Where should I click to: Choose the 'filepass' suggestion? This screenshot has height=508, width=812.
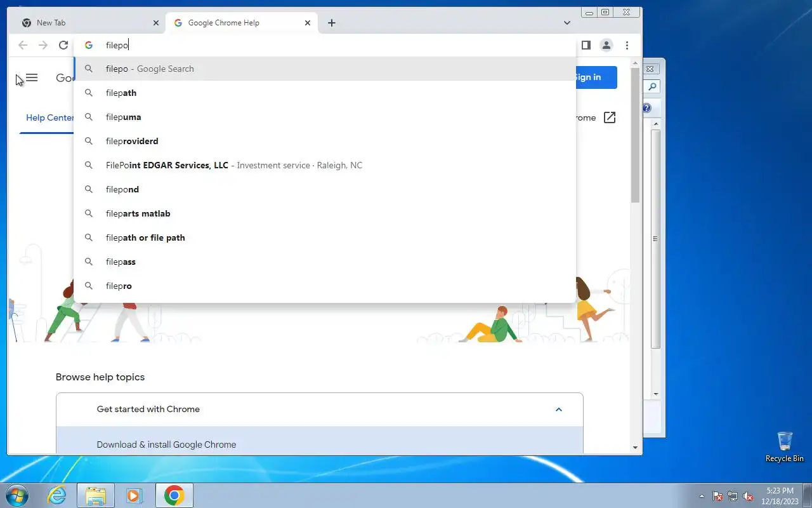pos(325,262)
